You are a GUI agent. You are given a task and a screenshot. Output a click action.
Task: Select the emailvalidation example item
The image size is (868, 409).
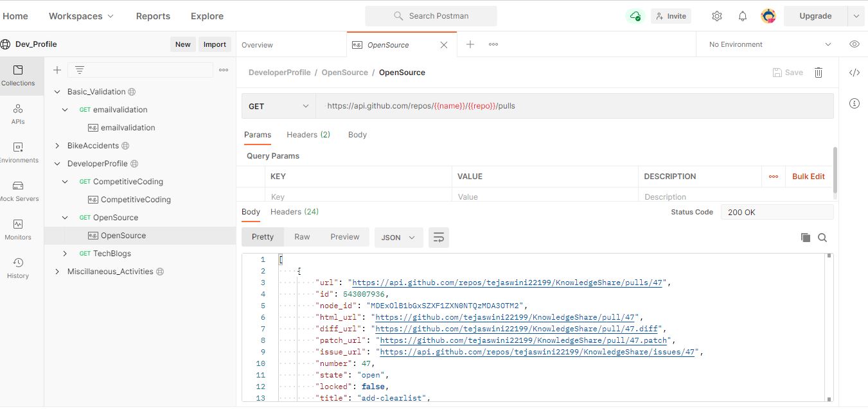tap(128, 128)
